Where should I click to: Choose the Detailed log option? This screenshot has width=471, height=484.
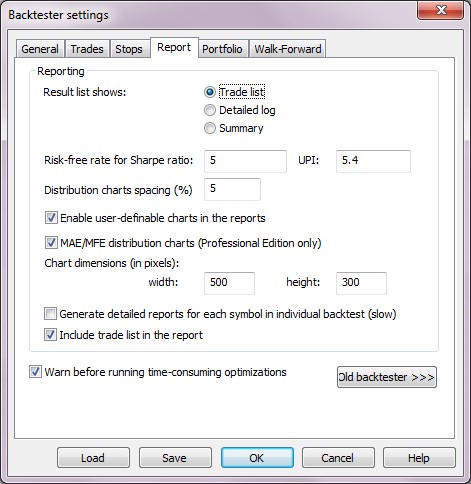tap(210, 110)
